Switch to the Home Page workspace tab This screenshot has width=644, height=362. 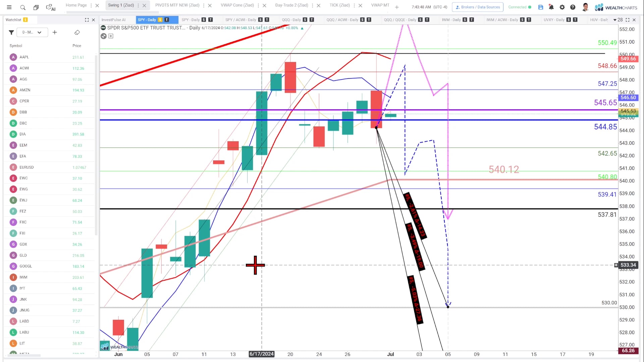point(76,5)
